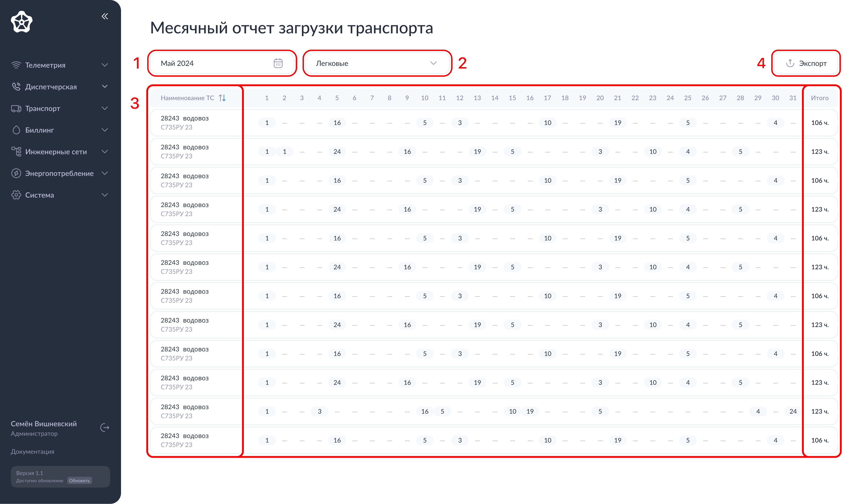Select the Биллинг droplet icon
Image resolution: width=867 pixels, height=504 pixels.
pyautogui.click(x=16, y=130)
